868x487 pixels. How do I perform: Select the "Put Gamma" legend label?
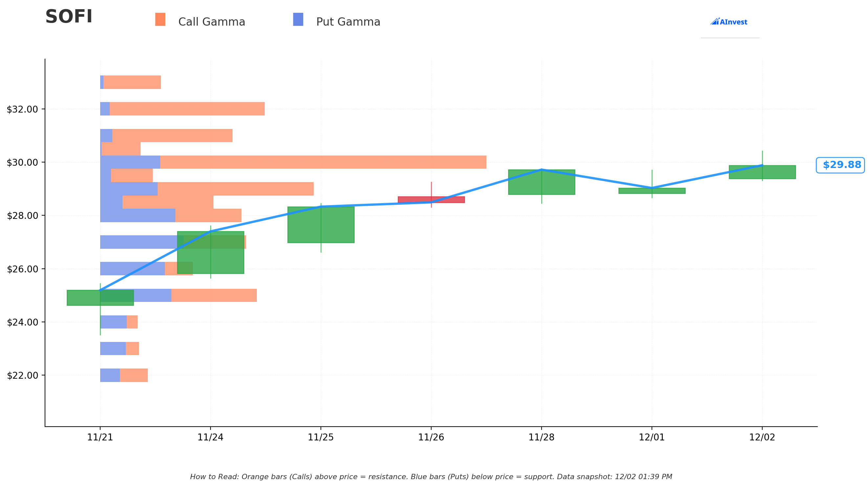pos(348,22)
